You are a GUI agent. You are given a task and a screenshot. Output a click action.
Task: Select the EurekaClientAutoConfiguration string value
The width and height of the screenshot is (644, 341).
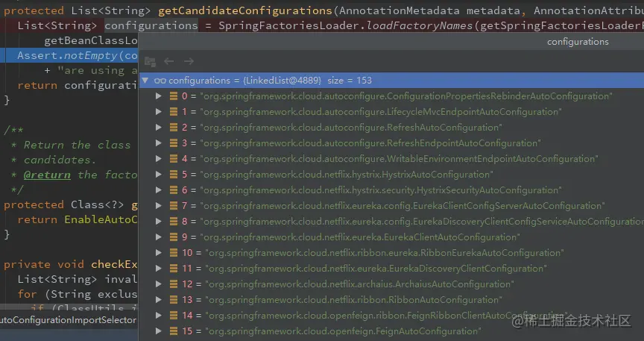click(360, 237)
